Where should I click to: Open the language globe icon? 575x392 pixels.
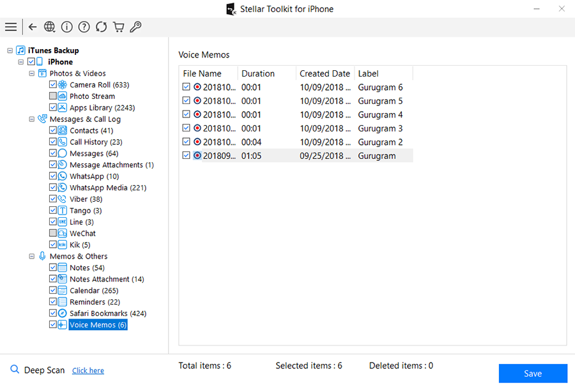49,27
